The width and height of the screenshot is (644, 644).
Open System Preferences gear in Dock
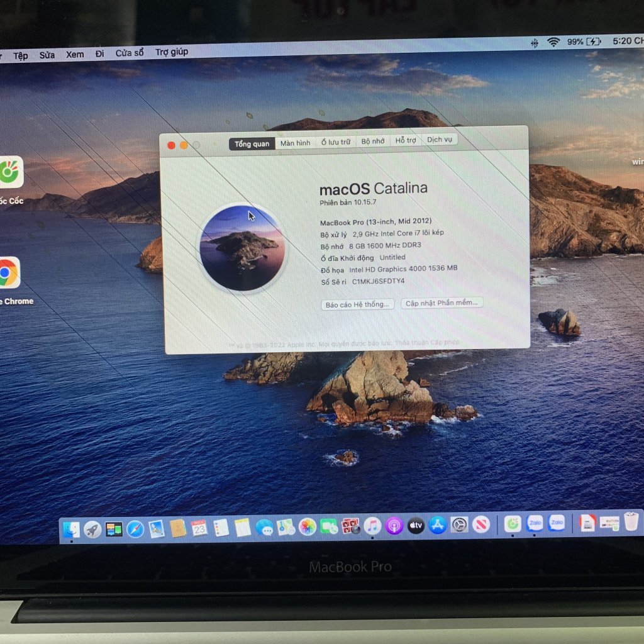click(x=459, y=525)
